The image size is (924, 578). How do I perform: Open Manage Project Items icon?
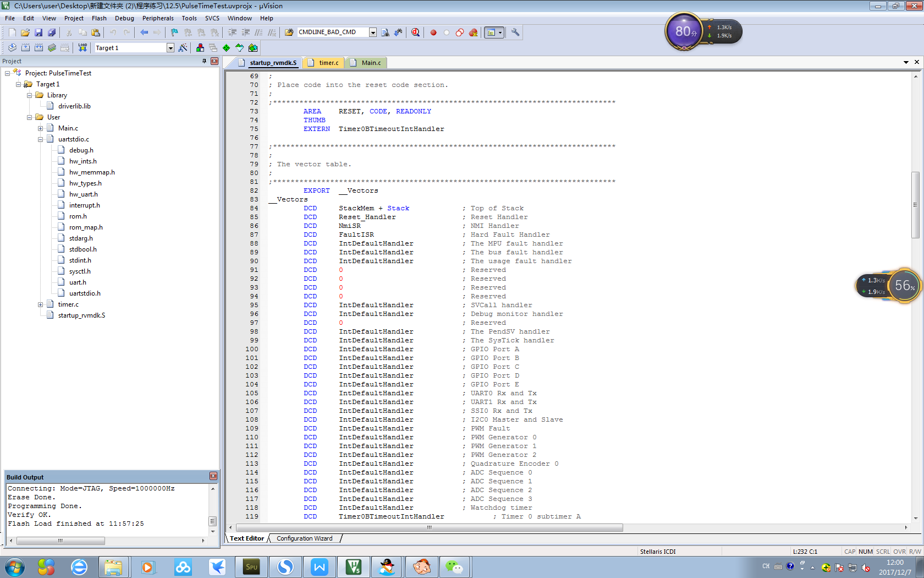point(200,48)
